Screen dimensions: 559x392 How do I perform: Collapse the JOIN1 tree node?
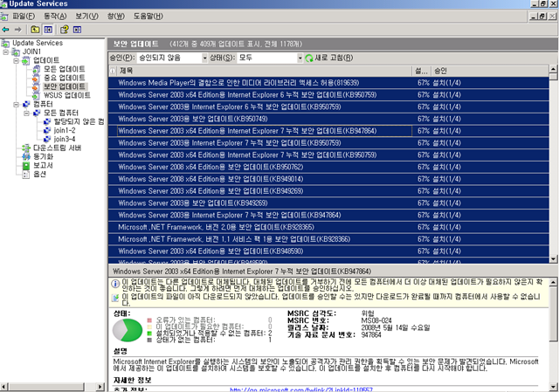[x=6, y=52]
